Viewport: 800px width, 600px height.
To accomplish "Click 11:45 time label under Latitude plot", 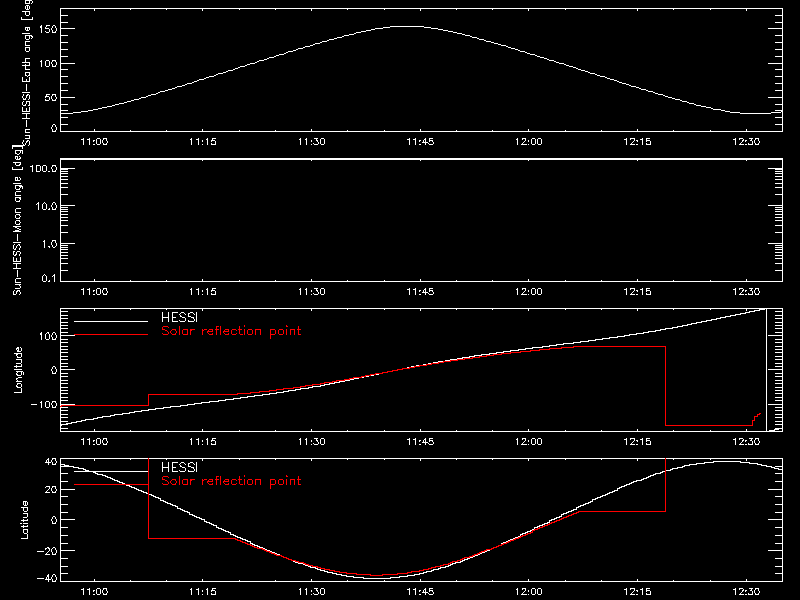I will (420, 592).
